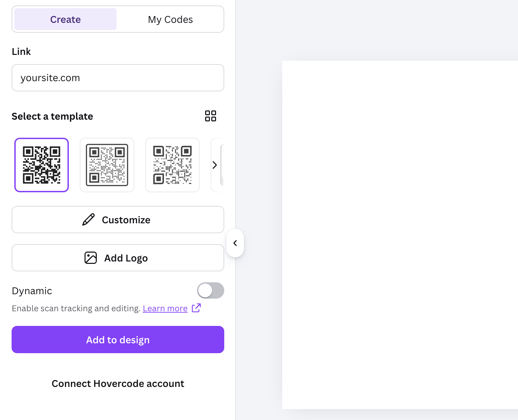Pick the third dashed-line QR template
This screenshot has height=420, width=518.
[x=172, y=165]
